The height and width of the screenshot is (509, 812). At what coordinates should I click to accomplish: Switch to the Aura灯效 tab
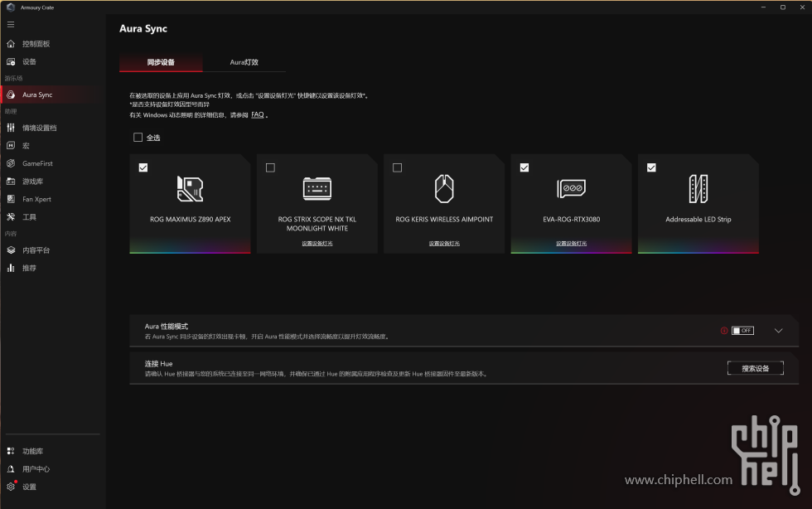[244, 62]
